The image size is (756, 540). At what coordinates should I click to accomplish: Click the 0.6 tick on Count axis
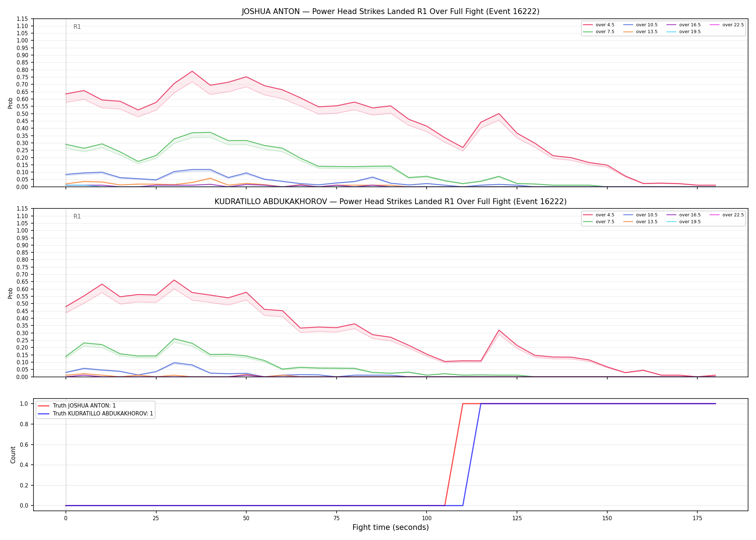(24, 444)
